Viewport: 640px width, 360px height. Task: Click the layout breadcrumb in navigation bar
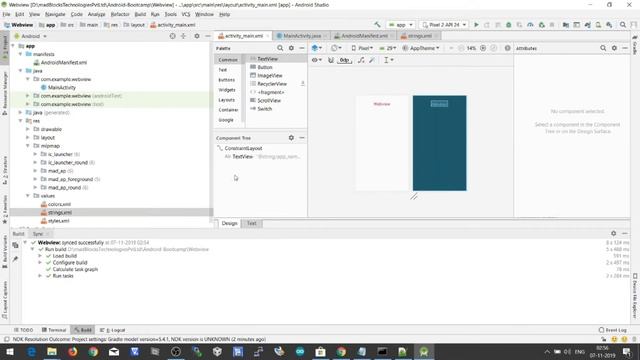[x=134, y=25]
